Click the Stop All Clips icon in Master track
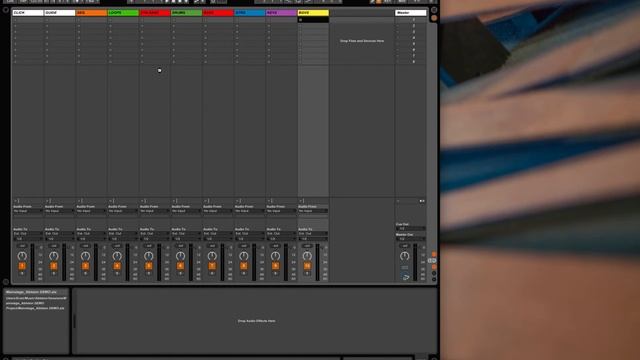Viewport: 640px width, 360px height. pyautogui.click(x=398, y=201)
